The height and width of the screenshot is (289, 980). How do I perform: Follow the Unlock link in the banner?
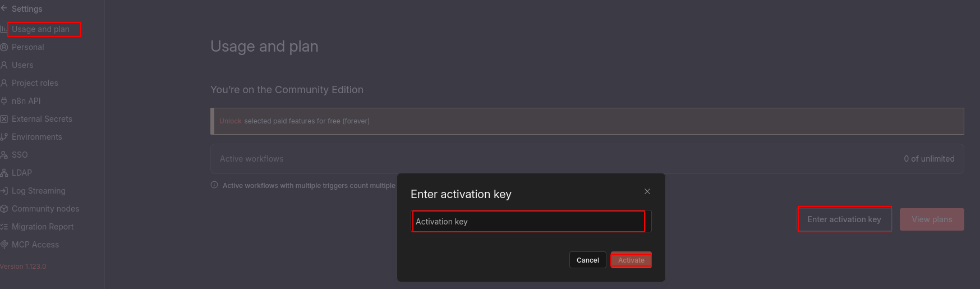click(231, 121)
